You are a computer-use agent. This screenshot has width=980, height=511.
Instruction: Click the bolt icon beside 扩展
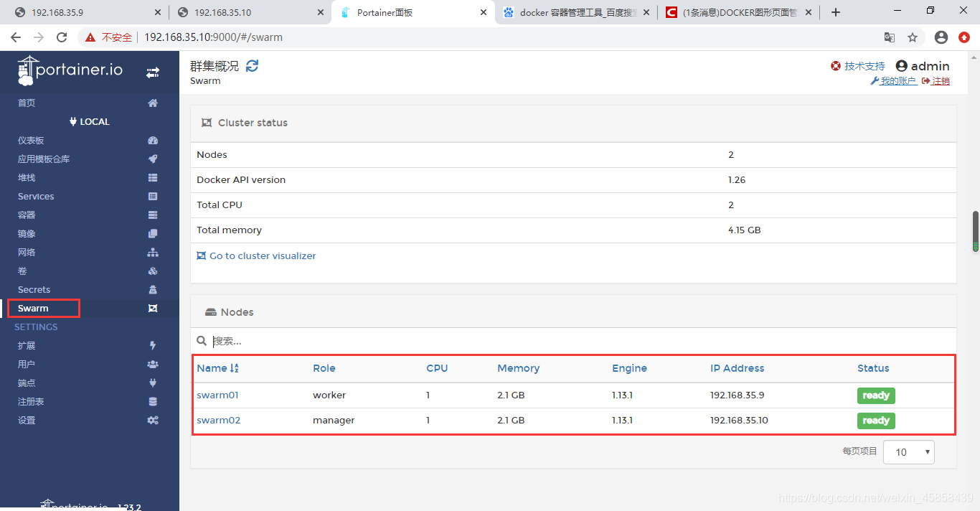(x=153, y=346)
